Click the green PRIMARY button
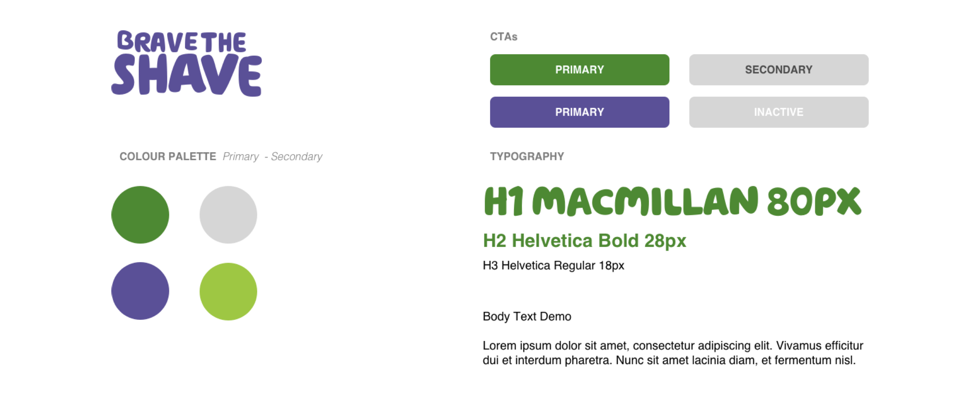This screenshot has height=419, width=980. 579,70
